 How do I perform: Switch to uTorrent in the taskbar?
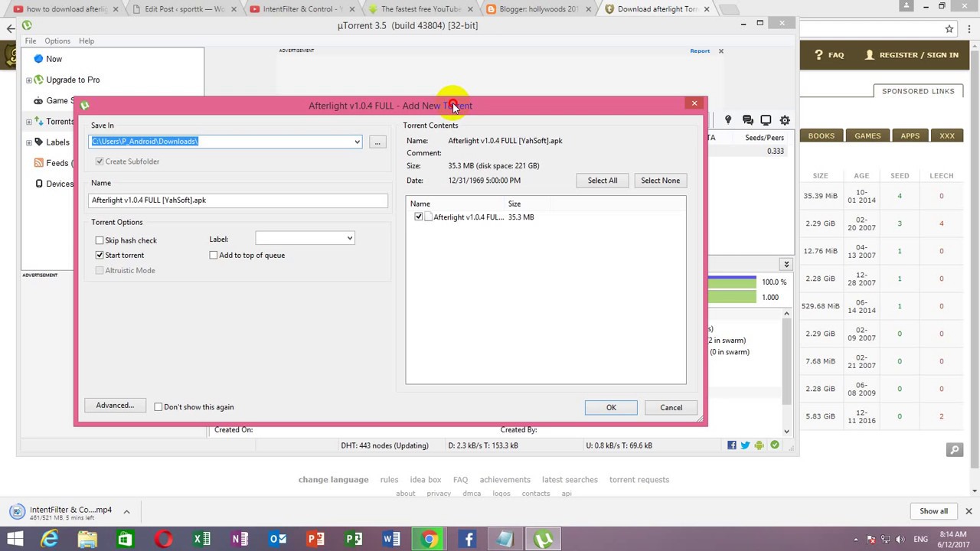[544, 540]
